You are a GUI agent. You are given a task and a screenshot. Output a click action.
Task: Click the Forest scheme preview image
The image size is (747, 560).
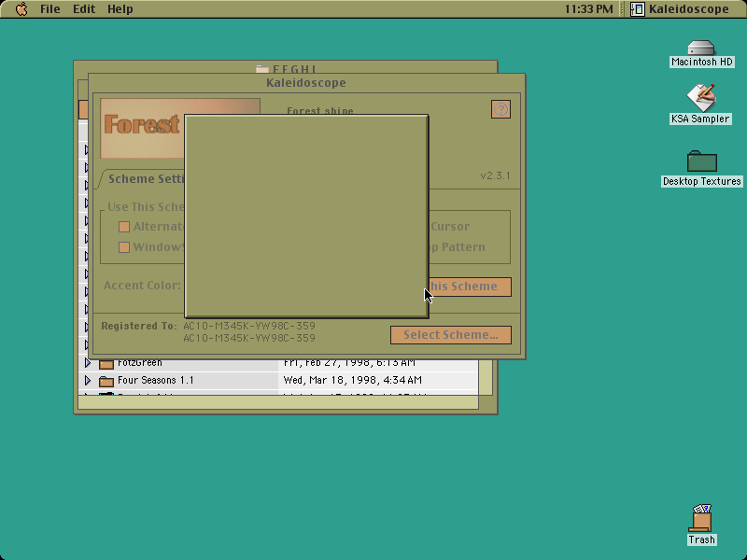[x=143, y=128]
